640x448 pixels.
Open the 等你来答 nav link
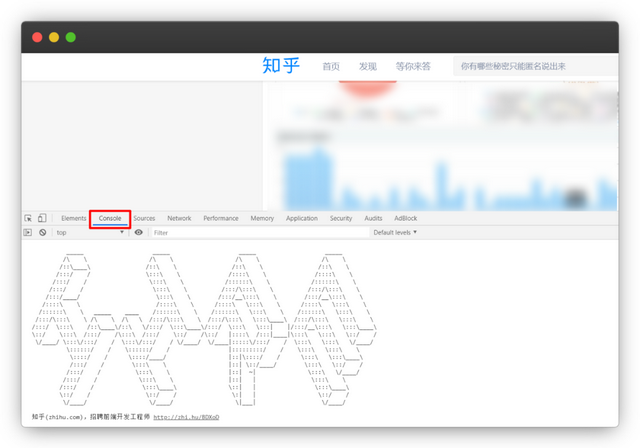click(413, 66)
